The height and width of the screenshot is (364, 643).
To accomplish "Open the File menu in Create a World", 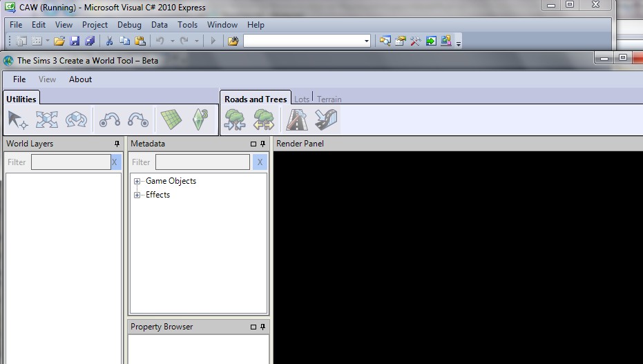I will point(19,79).
